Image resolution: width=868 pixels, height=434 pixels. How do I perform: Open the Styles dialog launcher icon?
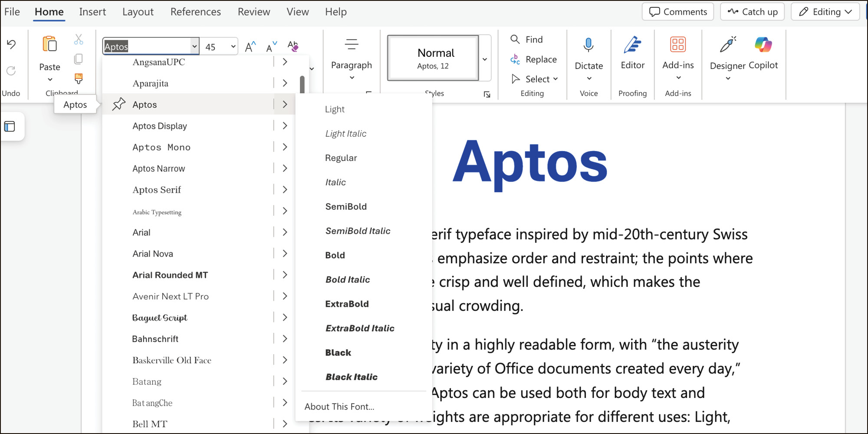click(x=487, y=94)
